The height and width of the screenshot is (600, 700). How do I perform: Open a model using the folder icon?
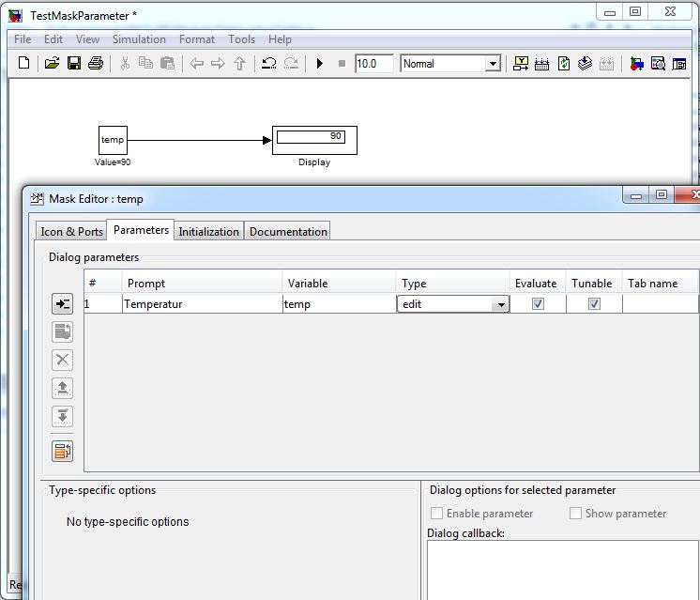pyautogui.click(x=52, y=64)
